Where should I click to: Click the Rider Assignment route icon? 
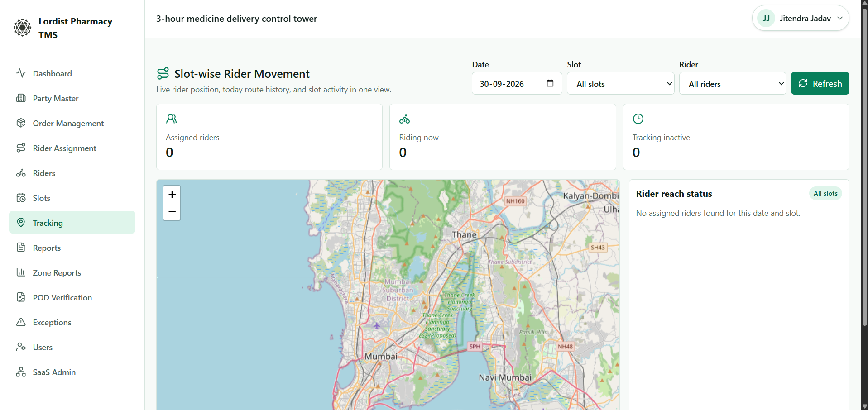pos(21,148)
